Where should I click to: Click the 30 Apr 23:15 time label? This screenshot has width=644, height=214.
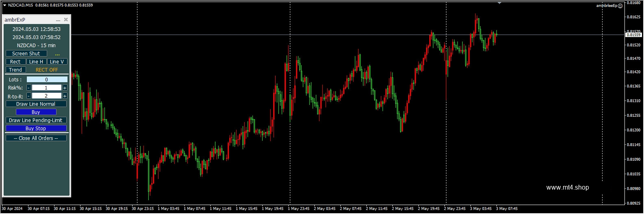(x=143, y=209)
